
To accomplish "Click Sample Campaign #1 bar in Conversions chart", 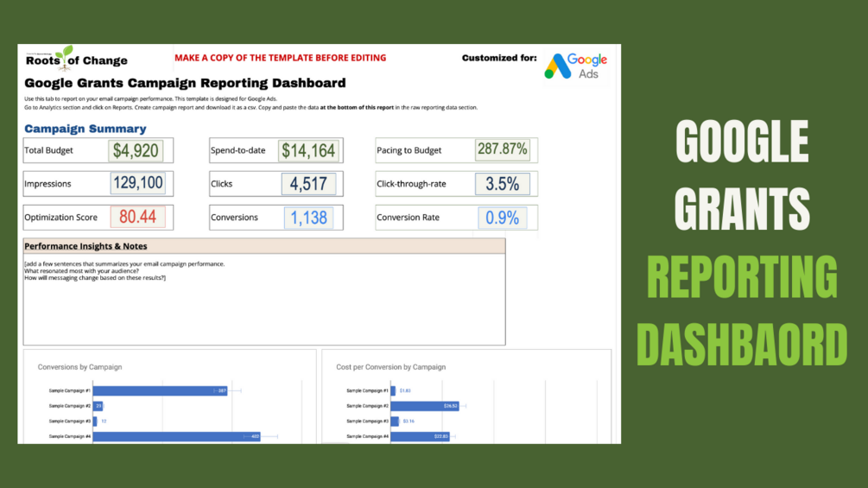I will tap(160, 390).
